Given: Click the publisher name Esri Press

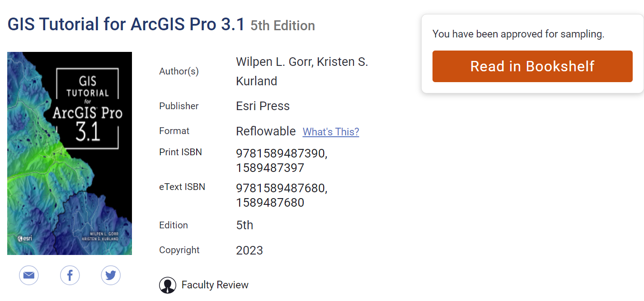Looking at the screenshot, I should [263, 106].
